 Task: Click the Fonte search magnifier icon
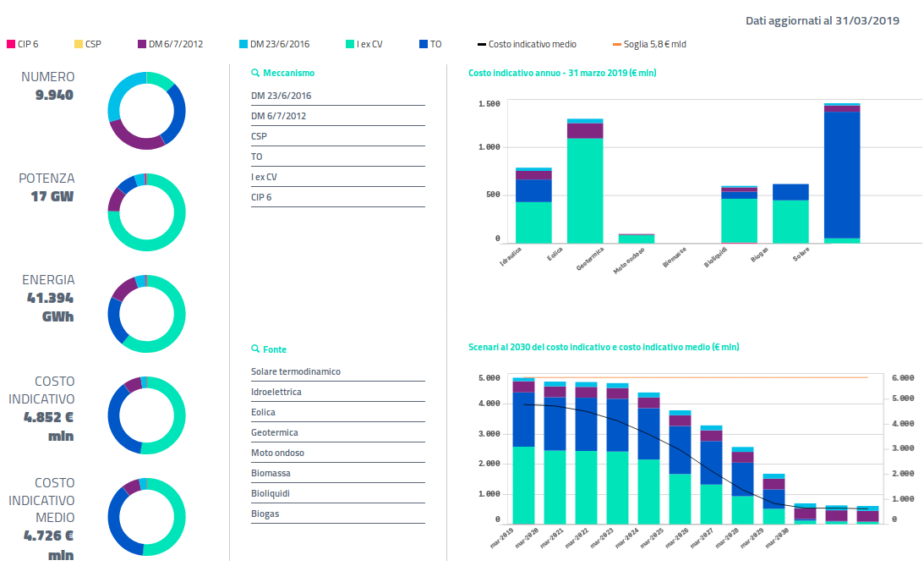tap(255, 349)
